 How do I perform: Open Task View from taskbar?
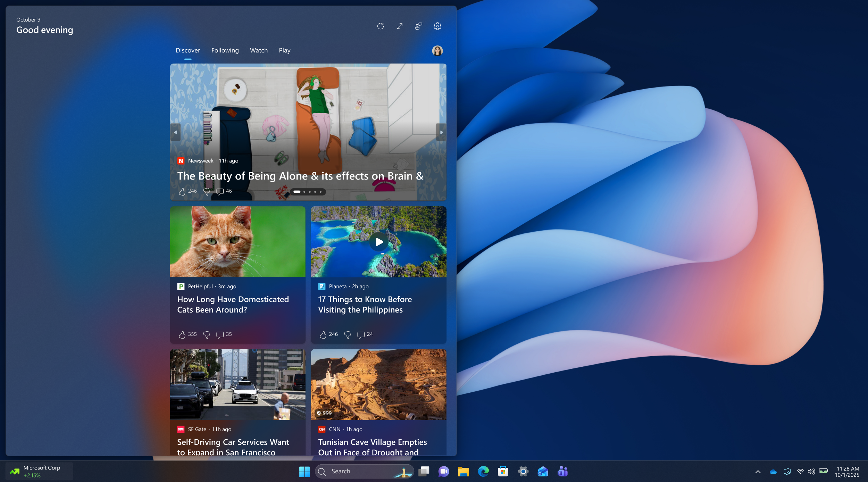coord(424,472)
